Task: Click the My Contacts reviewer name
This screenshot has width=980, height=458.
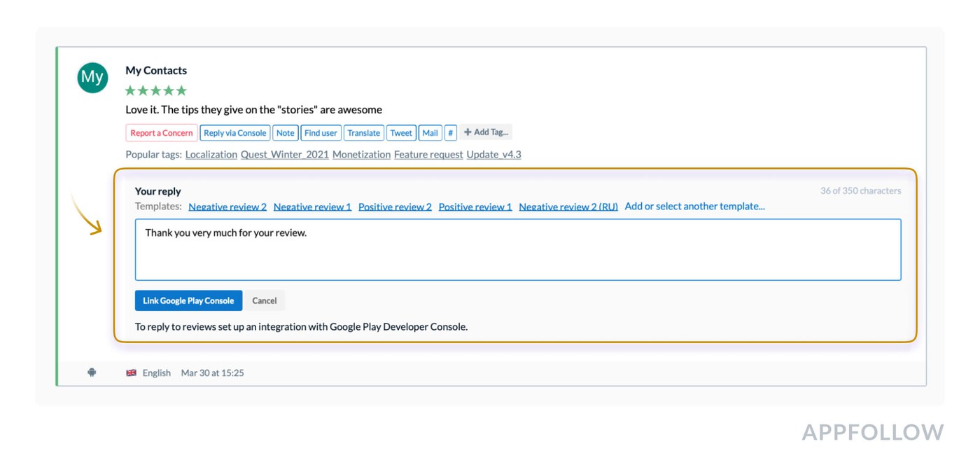Action: point(156,70)
